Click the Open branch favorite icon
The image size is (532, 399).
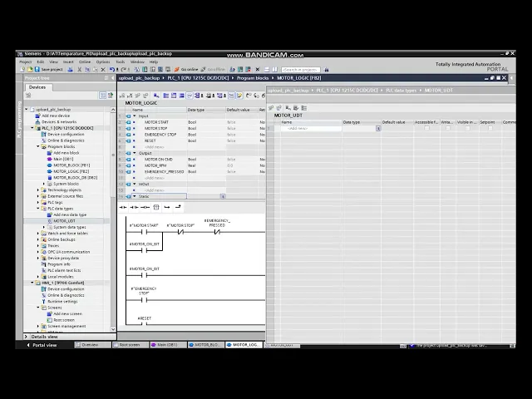pyautogui.click(x=167, y=207)
